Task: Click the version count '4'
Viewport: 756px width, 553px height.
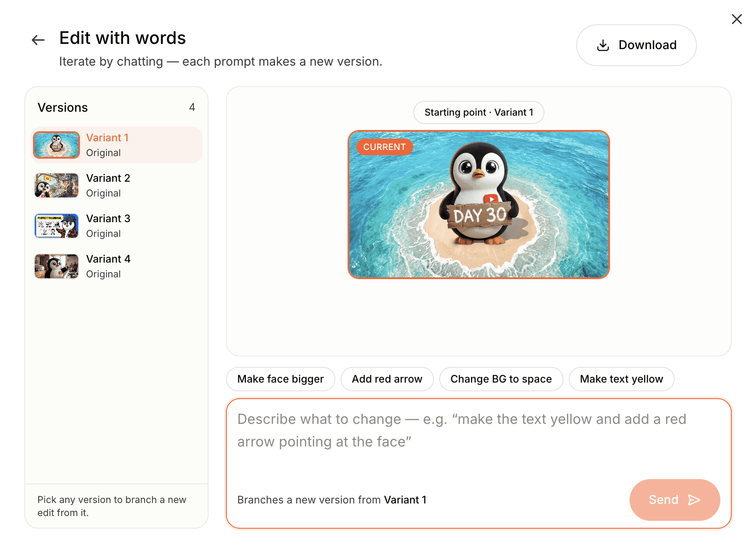Action: pyautogui.click(x=192, y=107)
